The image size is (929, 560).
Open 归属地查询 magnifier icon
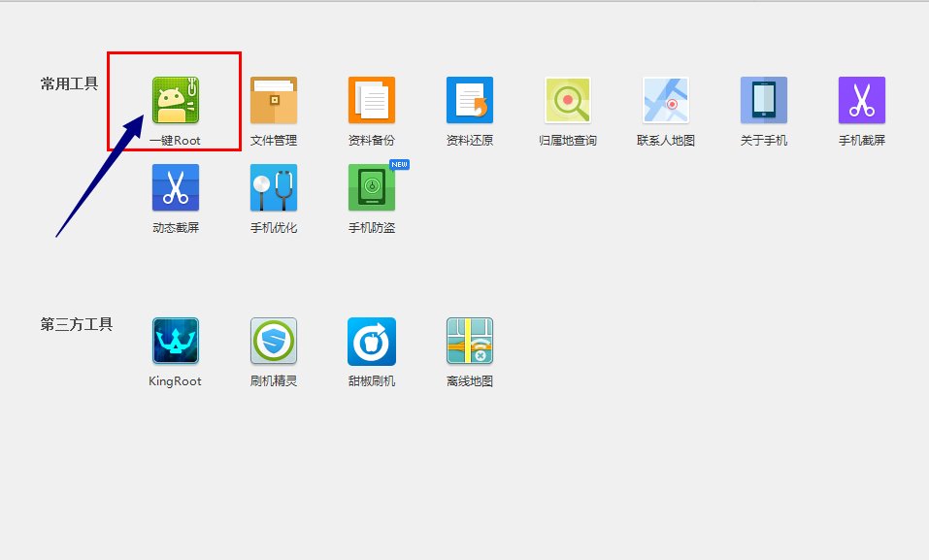[x=568, y=100]
